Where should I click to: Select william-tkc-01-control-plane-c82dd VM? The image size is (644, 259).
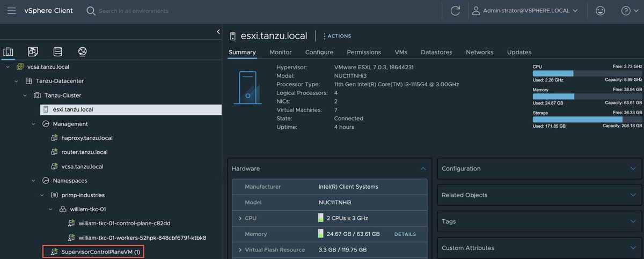(x=125, y=224)
